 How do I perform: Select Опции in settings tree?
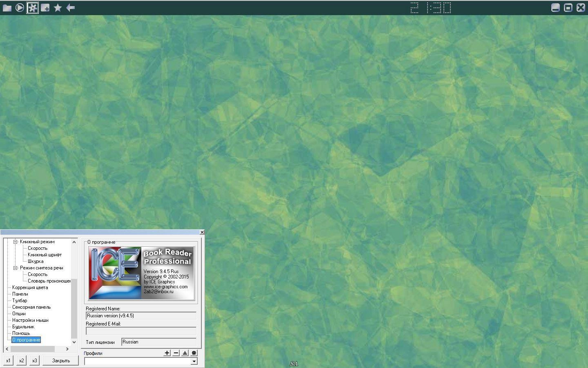(19, 314)
